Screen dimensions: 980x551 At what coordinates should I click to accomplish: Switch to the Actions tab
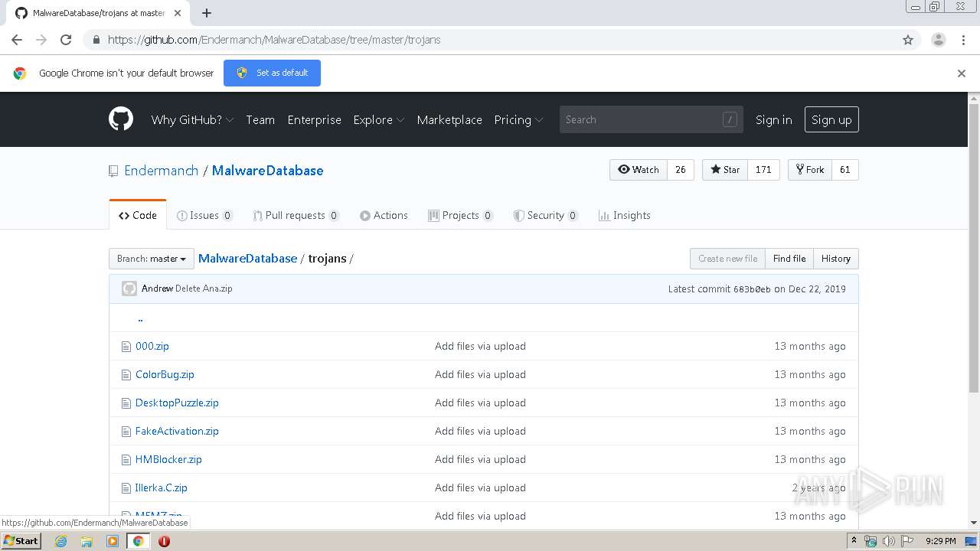coord(384,215)
